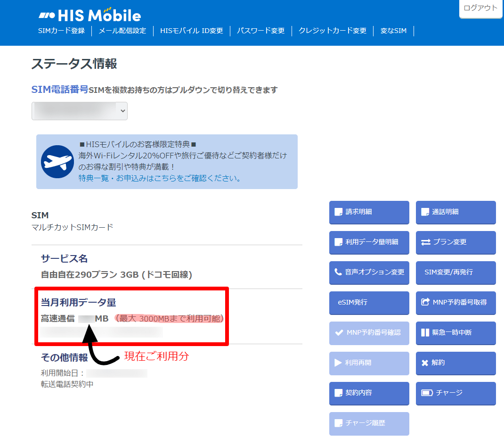This screenshot has width=504, height=438.
Task: Click the ログアウト logout button
Action: 480,8
